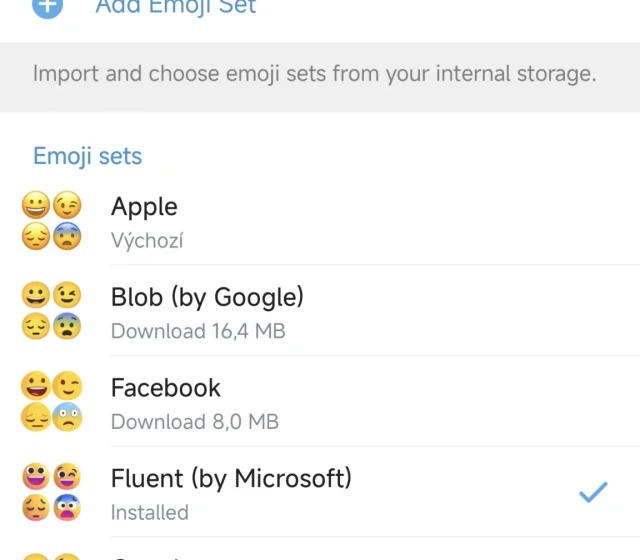Tap the winking face in Blob preview
Screen dimensions: 640x560
(x=67, y=297)
